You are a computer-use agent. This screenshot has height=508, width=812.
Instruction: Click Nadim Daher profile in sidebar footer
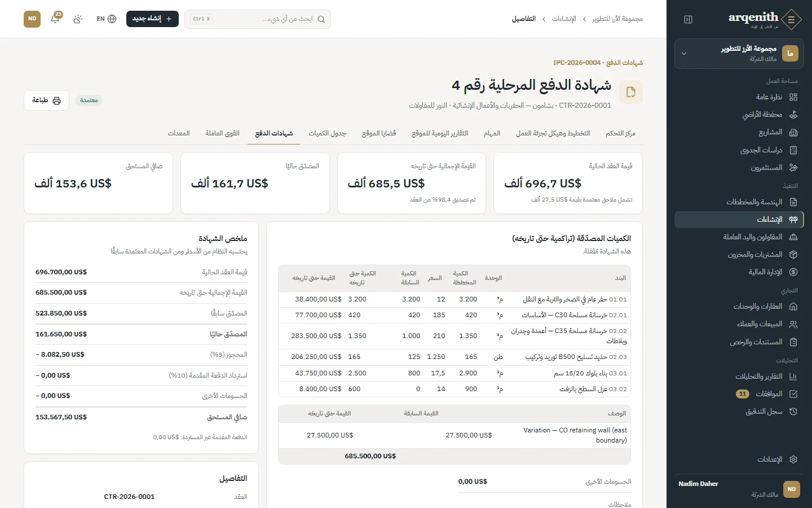pos(739,489)
